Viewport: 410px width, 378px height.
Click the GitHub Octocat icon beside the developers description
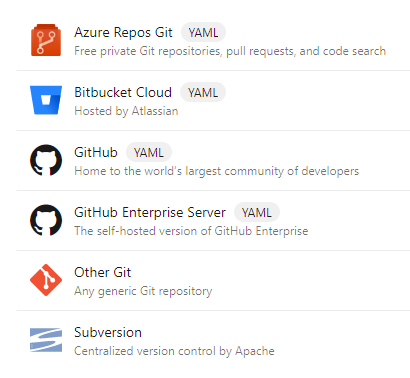coord(46,160)
